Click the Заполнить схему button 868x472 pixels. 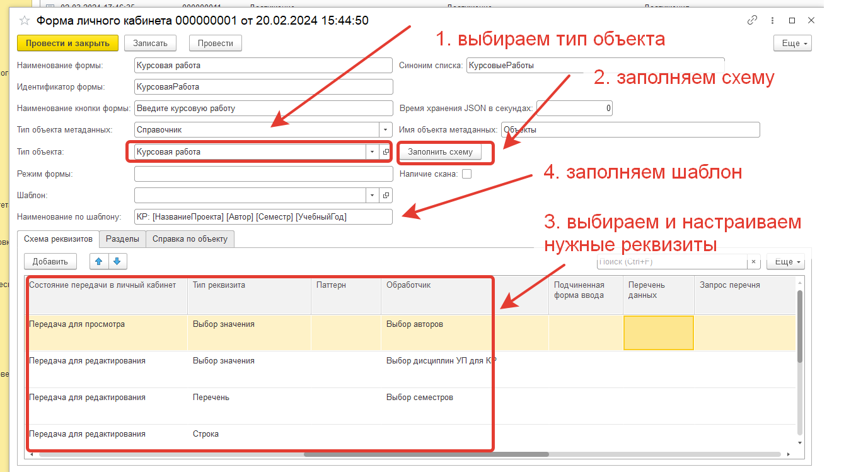444,152
